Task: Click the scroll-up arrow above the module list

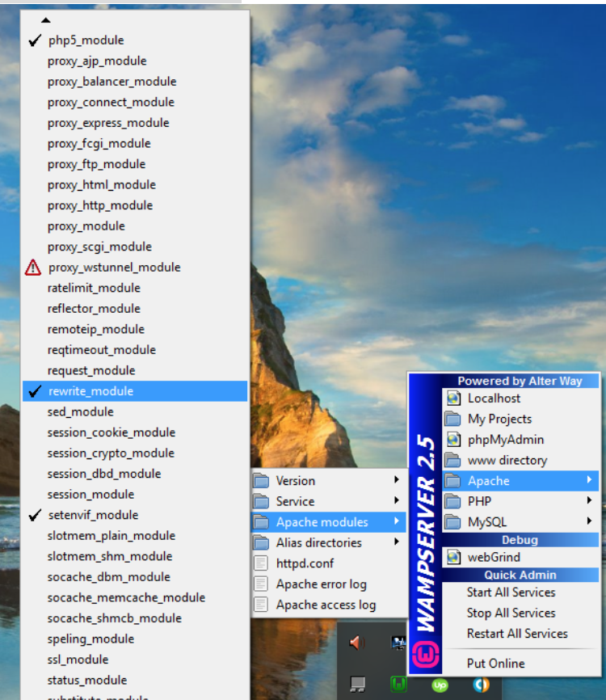Action: click(x=45, y=20)
